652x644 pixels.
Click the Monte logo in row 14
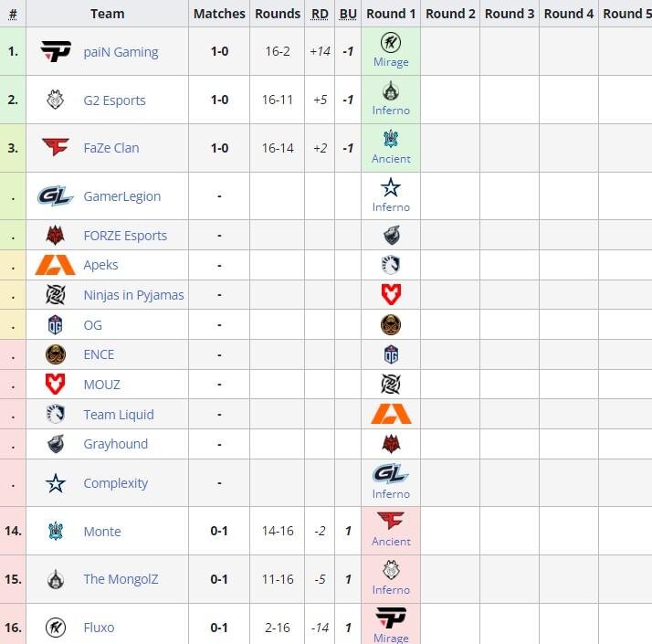click(56, 531)
